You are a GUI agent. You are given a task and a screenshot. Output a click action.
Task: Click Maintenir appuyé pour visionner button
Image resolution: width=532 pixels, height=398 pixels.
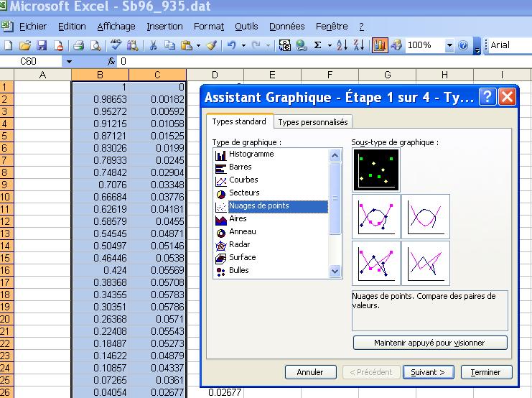coord(429,343)
